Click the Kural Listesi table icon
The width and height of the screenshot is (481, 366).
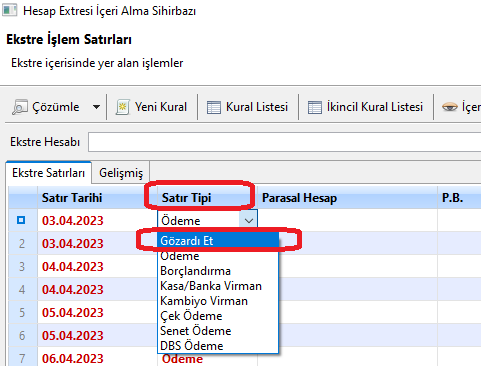click(214, 107)
